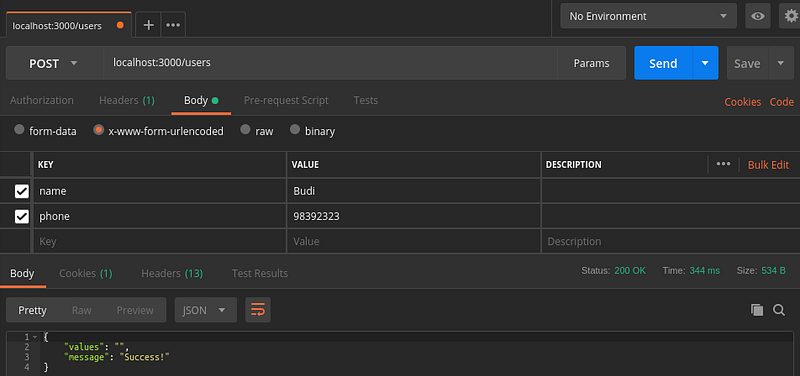
Task: Open the Code link
Action: (x=782, y=102)
